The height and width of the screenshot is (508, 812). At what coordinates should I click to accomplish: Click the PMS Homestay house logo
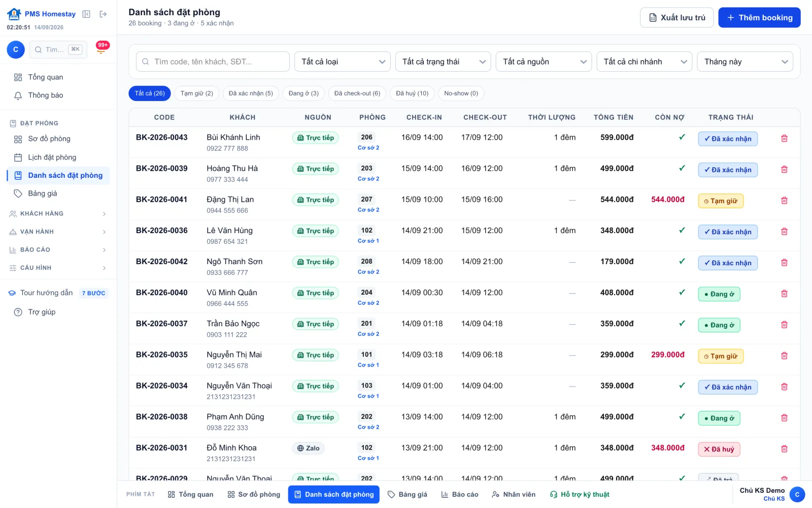14,14
